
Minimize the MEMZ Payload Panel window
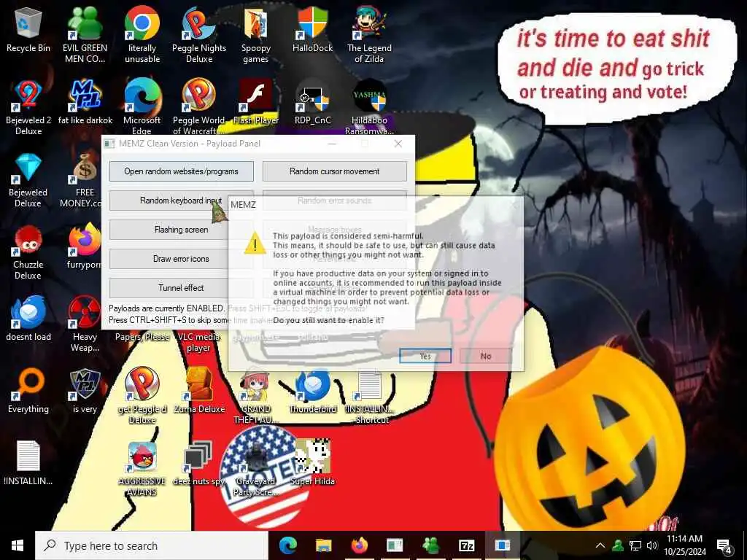click(332, 144)
